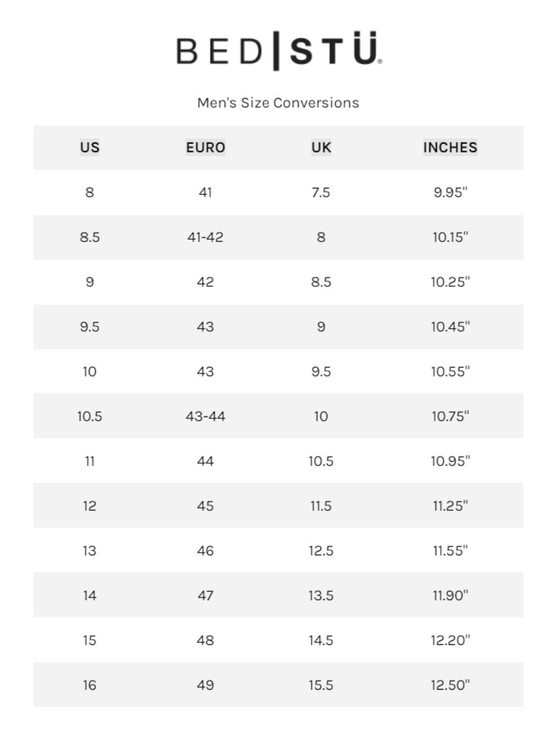The width and height of the screenshot is (560, 747).
Task: Select the UK column header
Action: tap(321, 148)
